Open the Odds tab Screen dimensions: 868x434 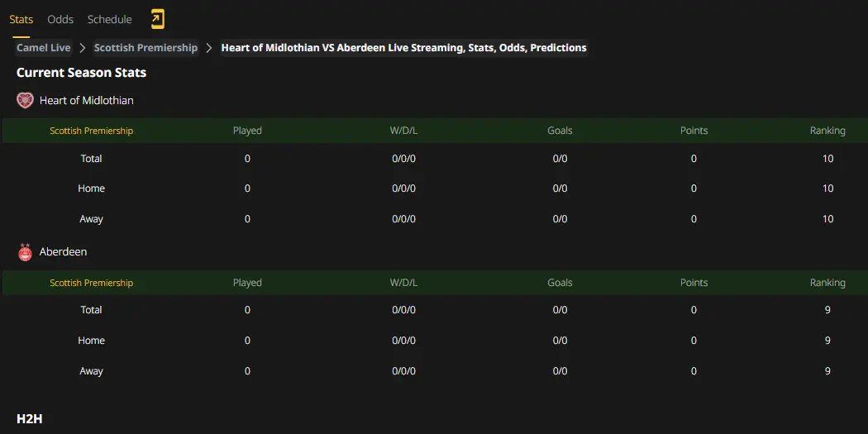60,19
